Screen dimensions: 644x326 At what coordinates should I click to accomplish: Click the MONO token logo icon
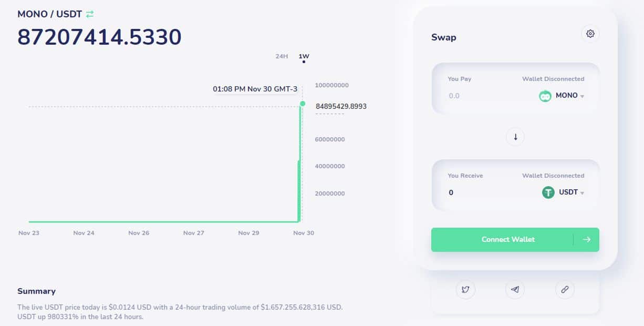545,96
